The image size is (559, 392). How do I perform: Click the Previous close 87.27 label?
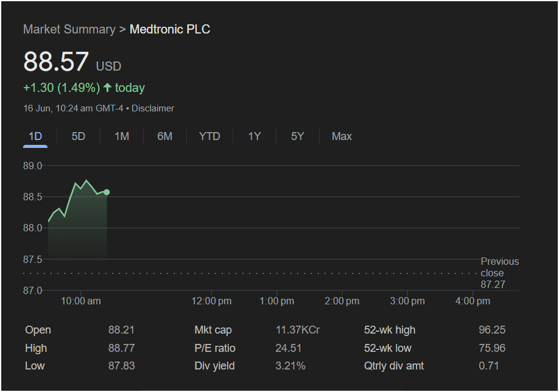[x=499, y=273]
